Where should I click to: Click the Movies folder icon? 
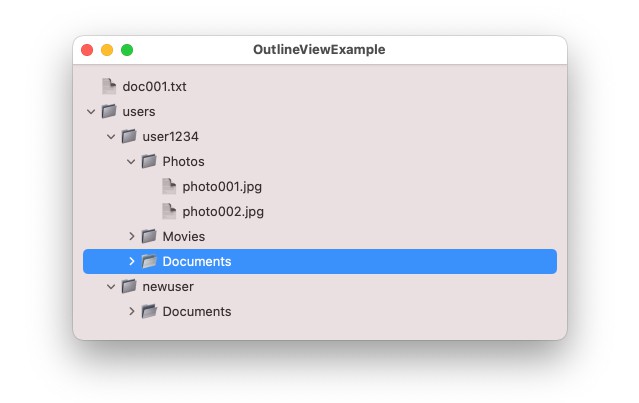click(x=149, y=236)
